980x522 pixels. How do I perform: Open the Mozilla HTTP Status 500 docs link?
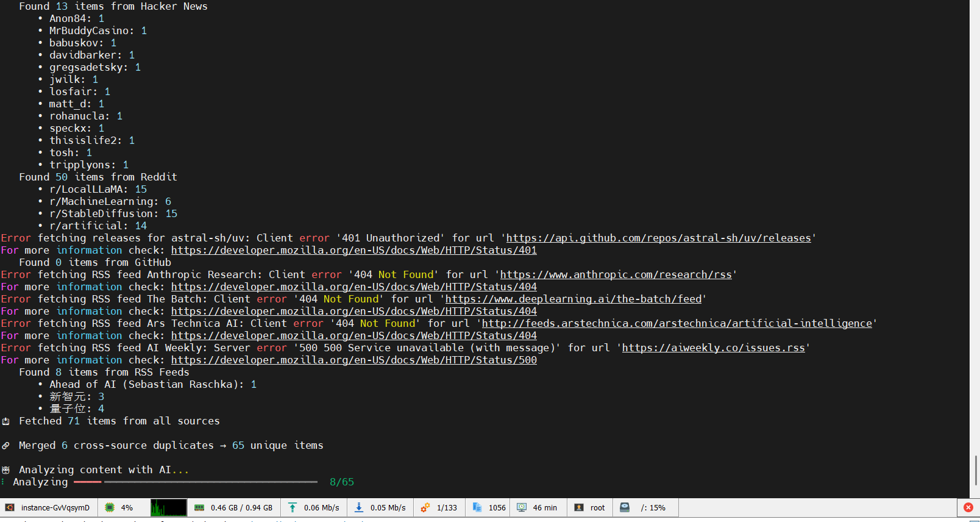[x=354, y=360]
